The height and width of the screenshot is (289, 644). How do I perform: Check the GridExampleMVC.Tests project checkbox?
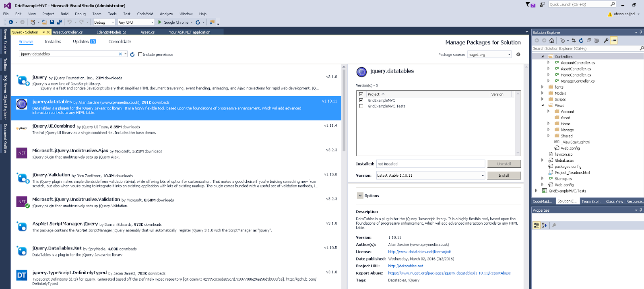[361, 106]
